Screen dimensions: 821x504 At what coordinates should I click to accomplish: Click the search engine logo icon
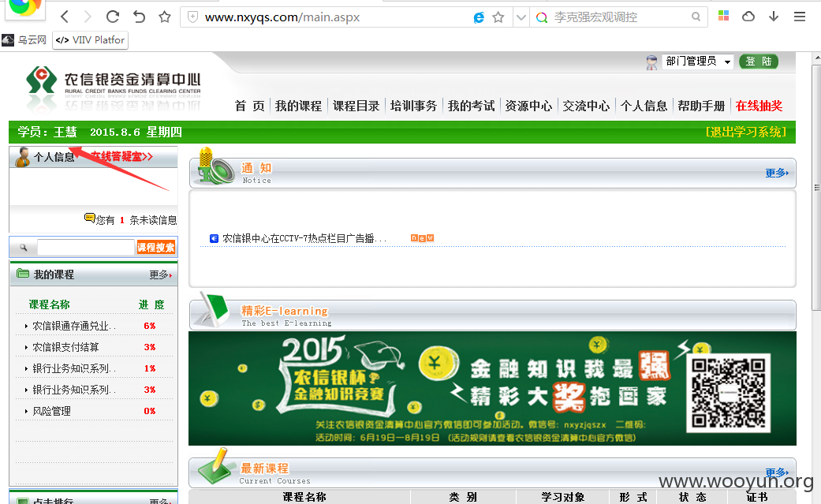[542, 17]
